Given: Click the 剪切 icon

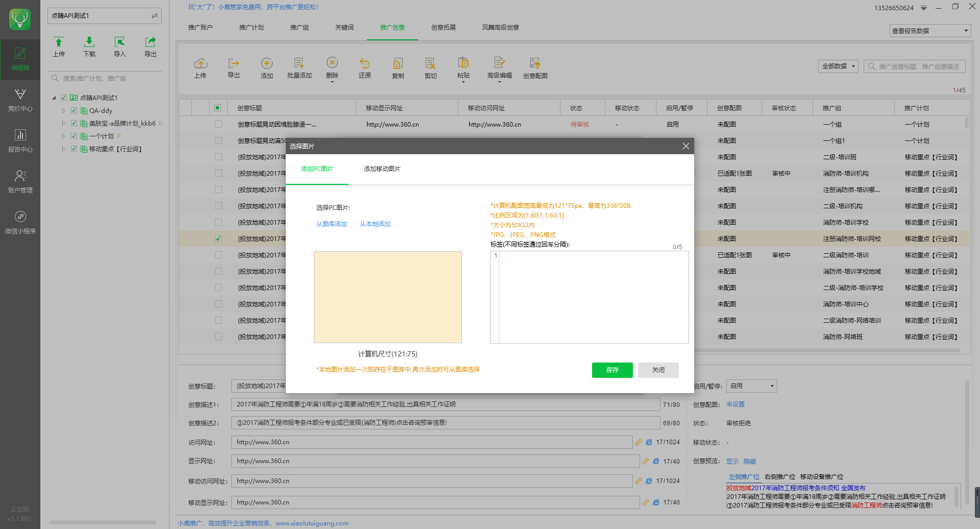Looking at the screenshot, I should click(x=431, y=63).
